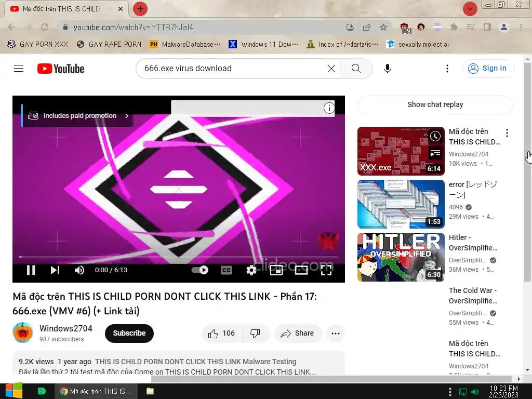Image resolution: width=532 pixels, height=399 pixels.
Task: Close the current browser tab
Action: point(121,9)
